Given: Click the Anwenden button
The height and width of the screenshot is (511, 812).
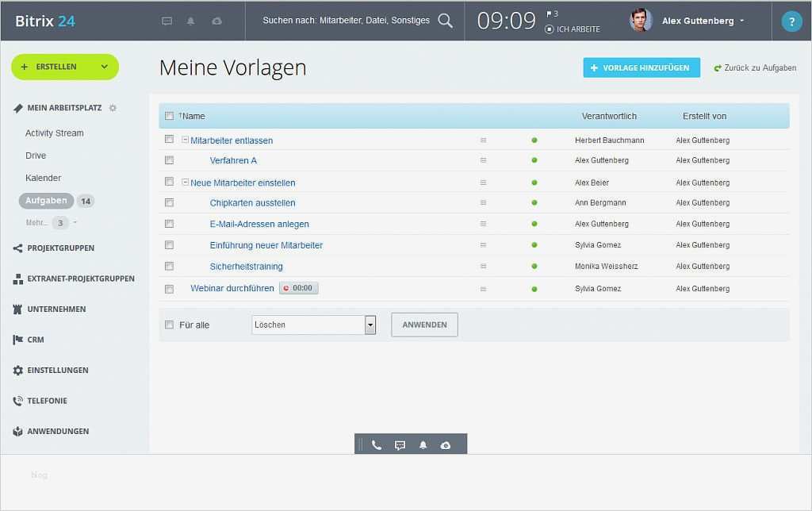Looking at the screenshot, I should (425, 325).
